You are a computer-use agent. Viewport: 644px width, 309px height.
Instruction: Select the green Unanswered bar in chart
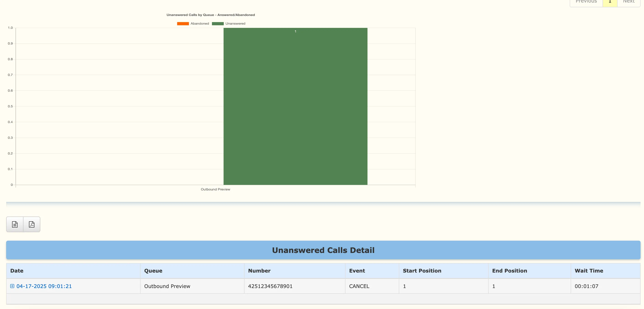pos(295,106)
